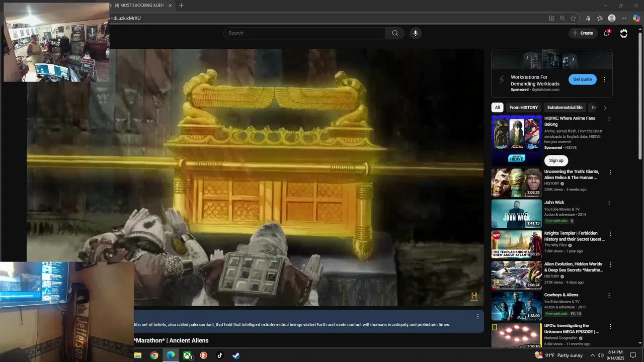Open Knights Templar video thumbnail
Viewport: 644px width, 362px height.
pyautogui.click(x=517, y=244)
